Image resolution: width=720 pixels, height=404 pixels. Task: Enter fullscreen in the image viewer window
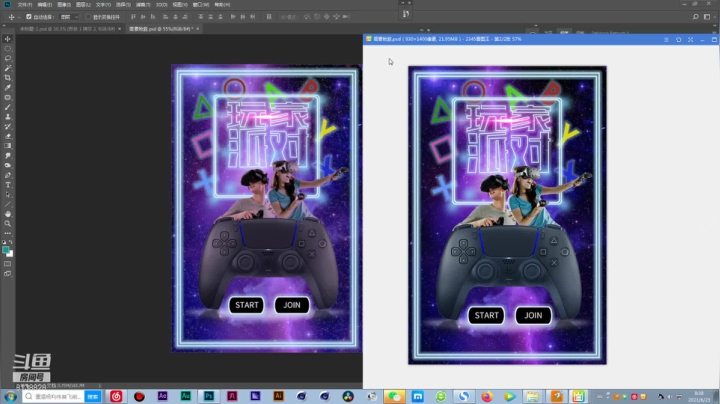pyautogui.click(x=691, y=39)
